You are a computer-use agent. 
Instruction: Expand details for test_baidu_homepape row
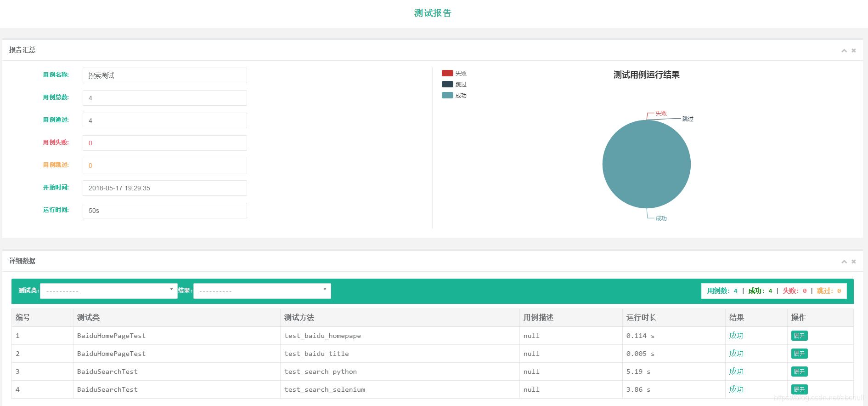[x=799, y=336]
